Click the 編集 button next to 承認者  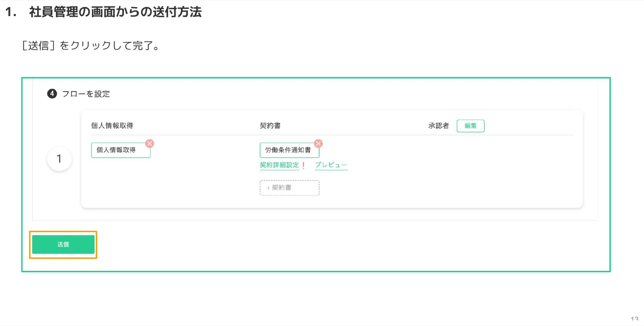point(471,126)
